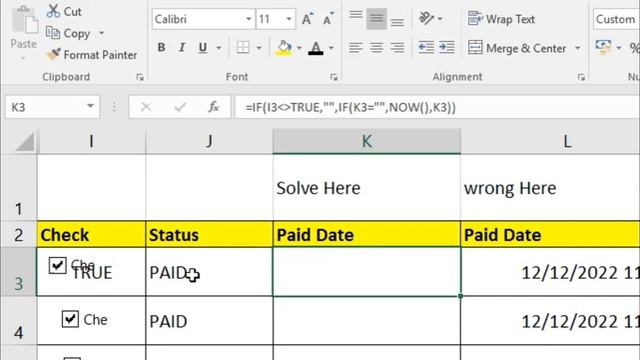Click the yellow 'Check' header cell
Viewport: 640px width, 360px height.
click(x=91, y=235)
